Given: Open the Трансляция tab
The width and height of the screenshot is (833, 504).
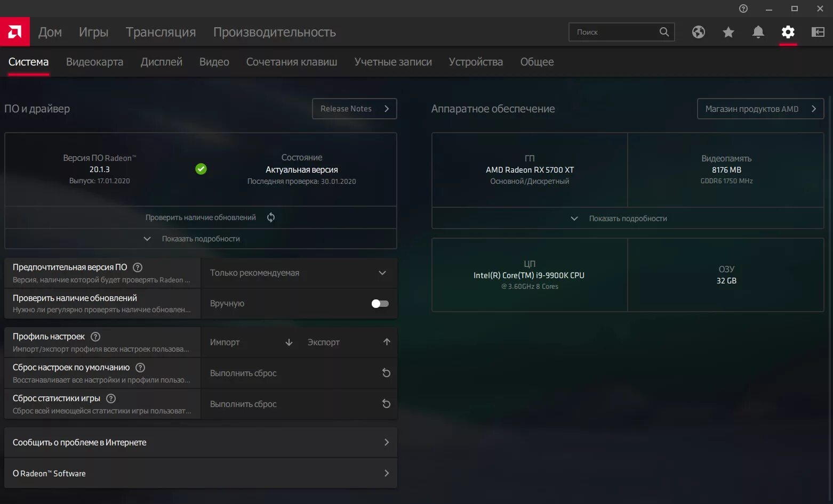Looking at the screenshot, I should (x=161, y=32).
